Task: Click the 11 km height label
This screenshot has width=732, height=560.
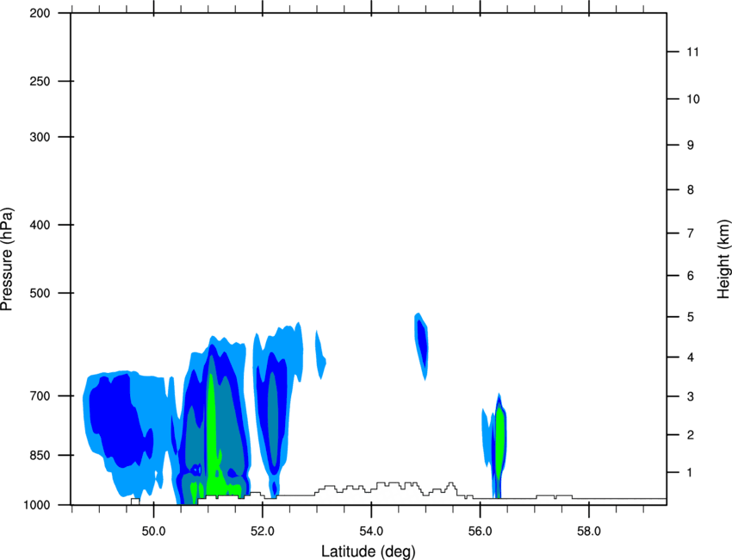Action: click(x=692, y=52)
